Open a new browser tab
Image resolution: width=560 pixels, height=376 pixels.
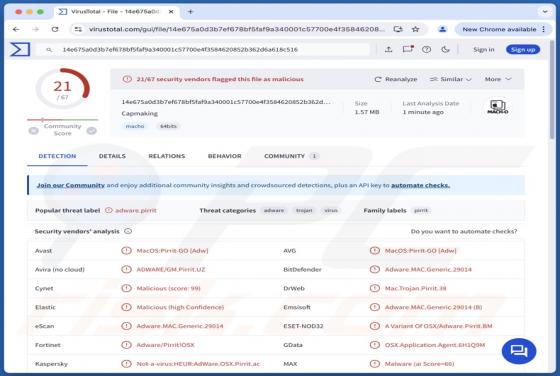pos(190,12)
